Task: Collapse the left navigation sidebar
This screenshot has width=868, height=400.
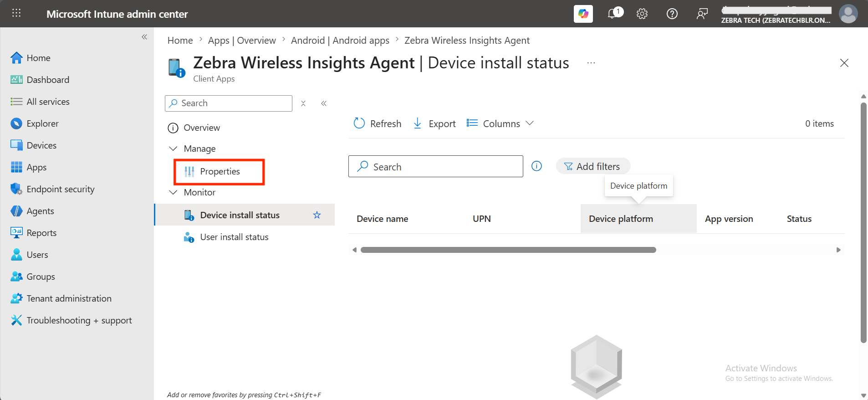Action: pos(144,37)
